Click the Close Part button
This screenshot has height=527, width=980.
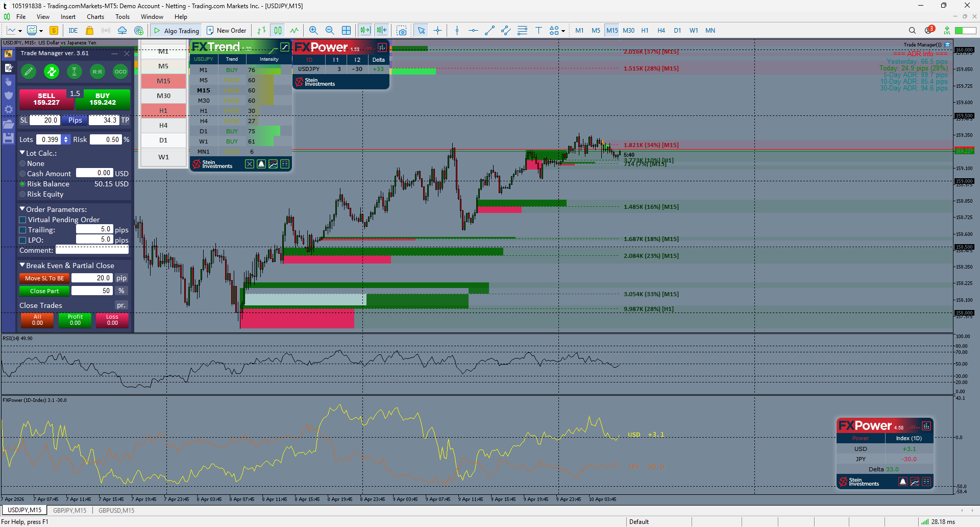pyautogui.click(x=44, y=291)
